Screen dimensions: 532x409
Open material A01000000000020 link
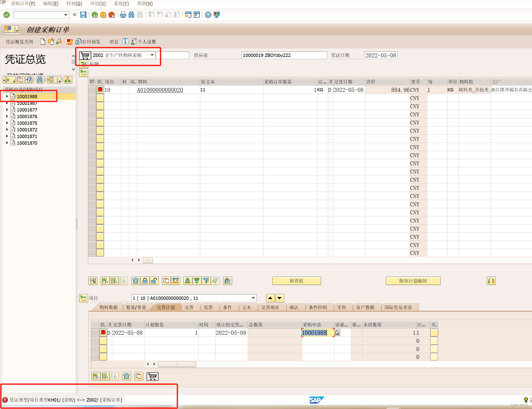pos(160,90)
